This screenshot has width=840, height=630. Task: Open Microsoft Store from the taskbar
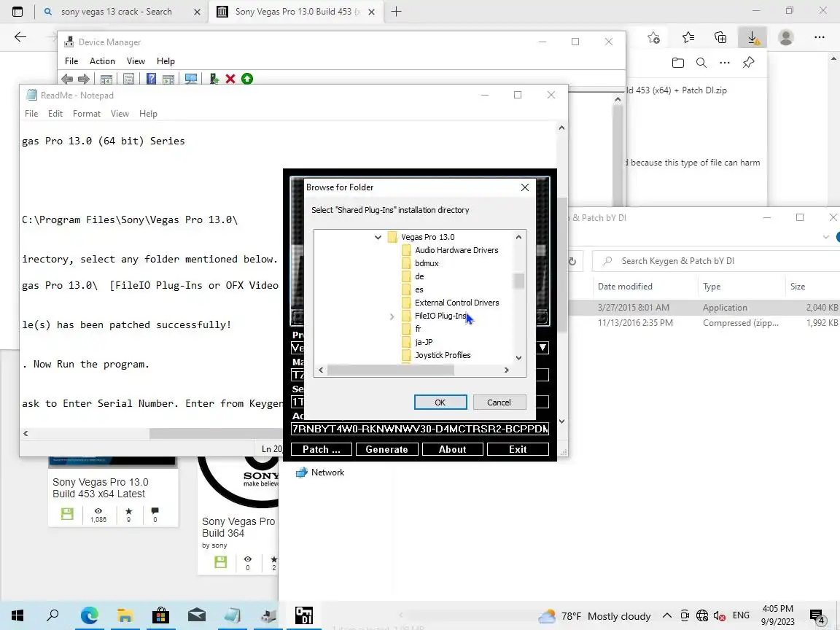tap(160, 615)
